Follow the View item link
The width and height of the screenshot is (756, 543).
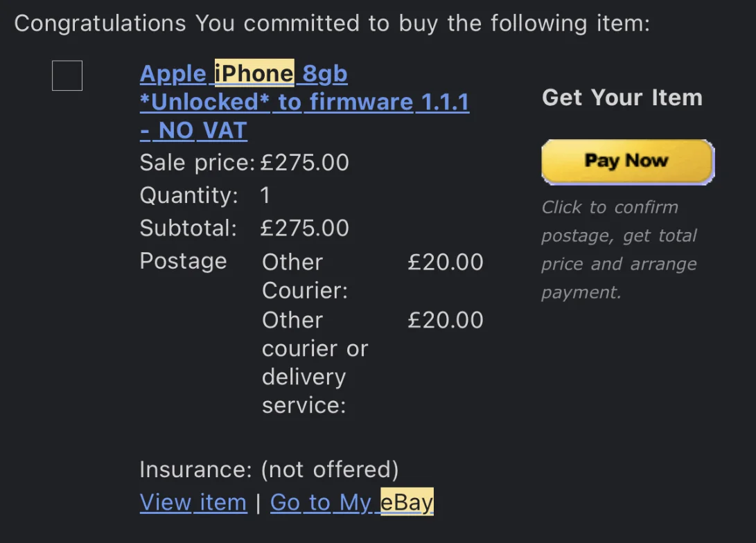(x=193, y=502)
